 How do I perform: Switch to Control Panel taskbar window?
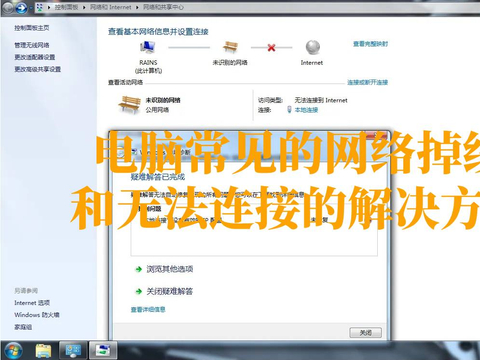[x=73, y=351]
